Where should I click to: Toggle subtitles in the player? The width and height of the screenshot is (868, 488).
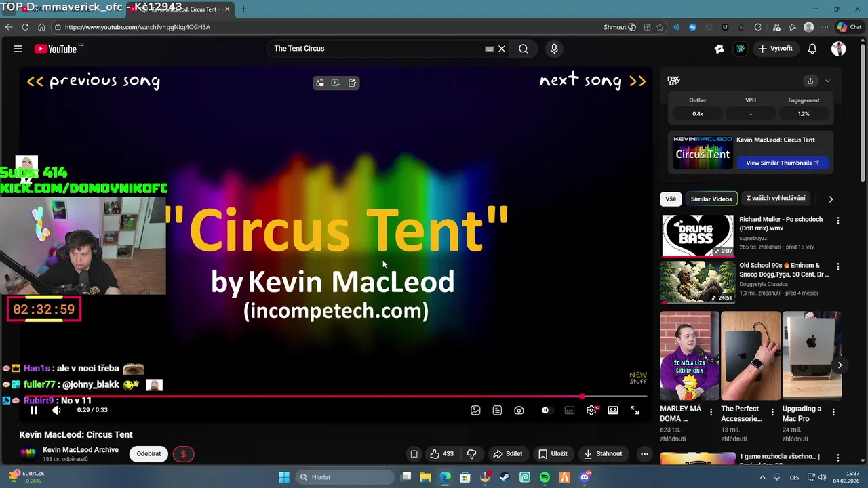point(570,410)
